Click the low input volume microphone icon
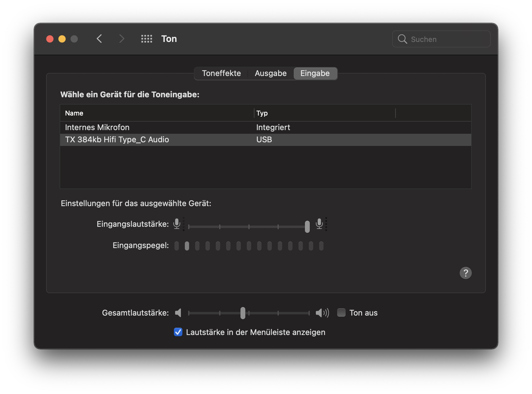 point(177,224)
